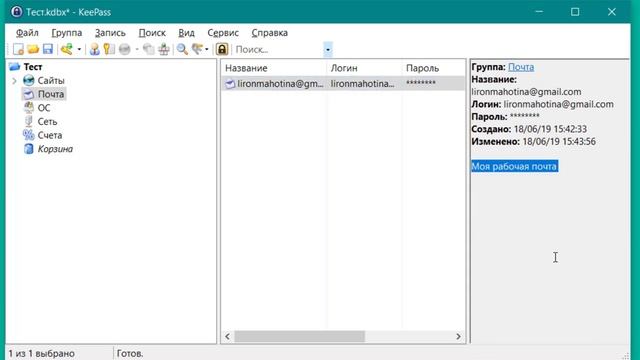Click the quick search field 'Поиск...'
The image size is (640, 360).
click(x=279, y=49)
